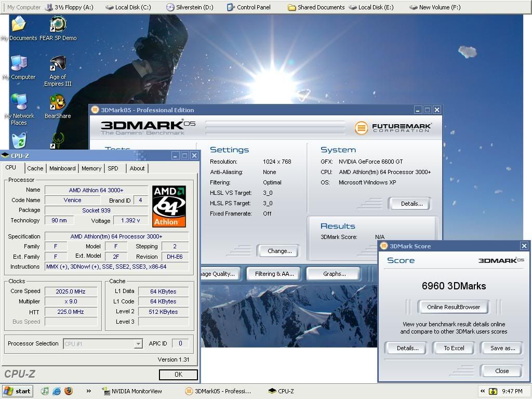The image size is (532, 399).
Task: Click OK button in CPU-Z
Action: pyautogui.click(x=179, y=374)
